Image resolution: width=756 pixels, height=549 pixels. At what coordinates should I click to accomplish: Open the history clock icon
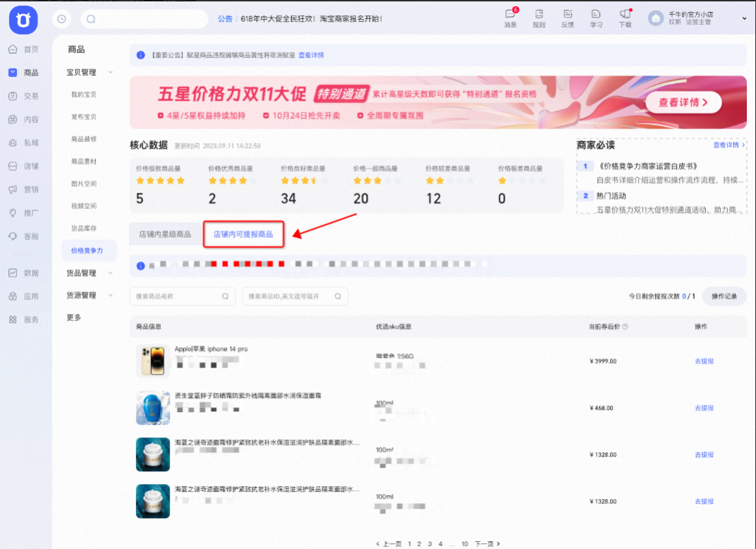coord(62,19)
